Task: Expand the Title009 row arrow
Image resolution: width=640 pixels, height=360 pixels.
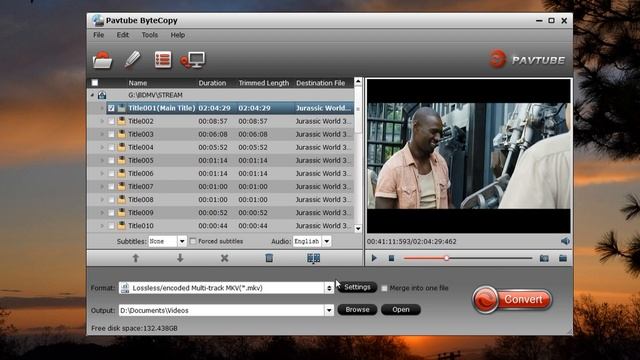Action: point(102,213)
